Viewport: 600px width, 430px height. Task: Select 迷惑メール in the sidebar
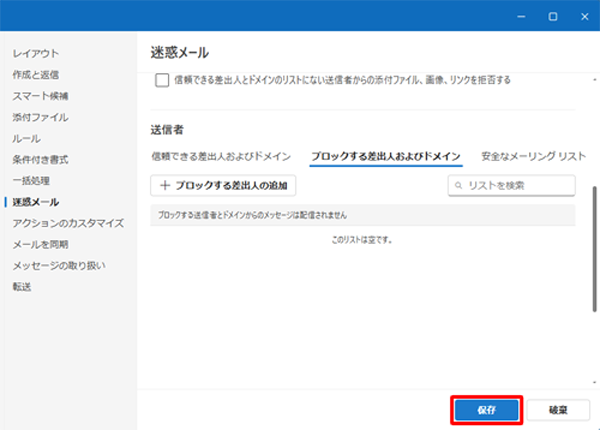(x=36, y=202)
